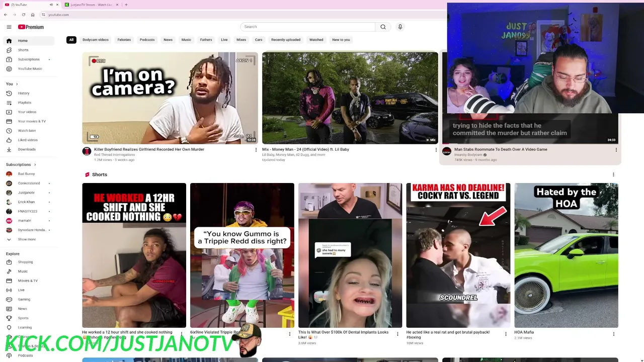Open Sports under Explore
Viewport: 644px width, 362px height.
pyautogui.click(x=30, y=318)
